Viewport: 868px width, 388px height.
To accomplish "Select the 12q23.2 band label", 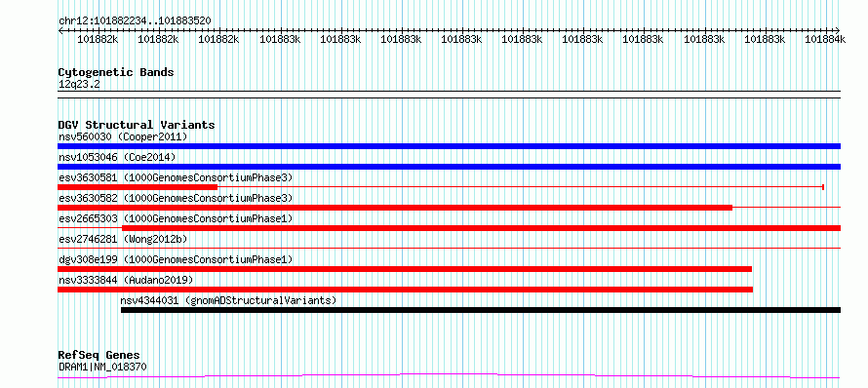I will point(79,85).
